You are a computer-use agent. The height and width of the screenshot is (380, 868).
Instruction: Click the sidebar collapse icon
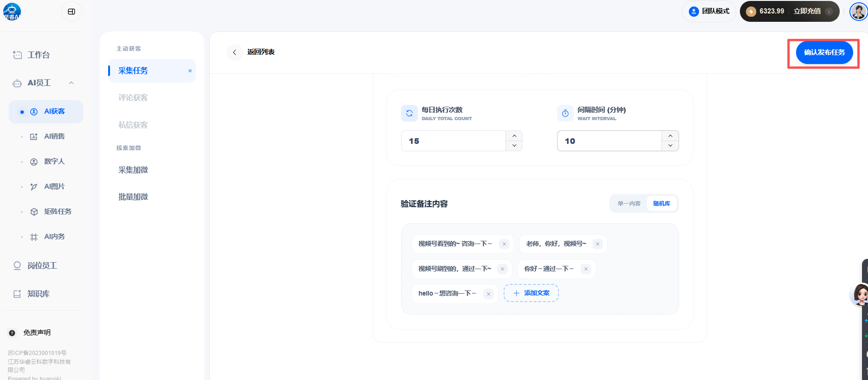tap(71, 12)
